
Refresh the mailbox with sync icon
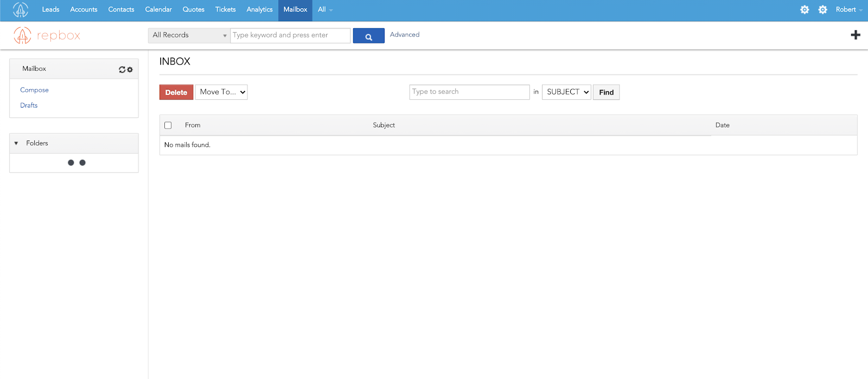point(122,70)
